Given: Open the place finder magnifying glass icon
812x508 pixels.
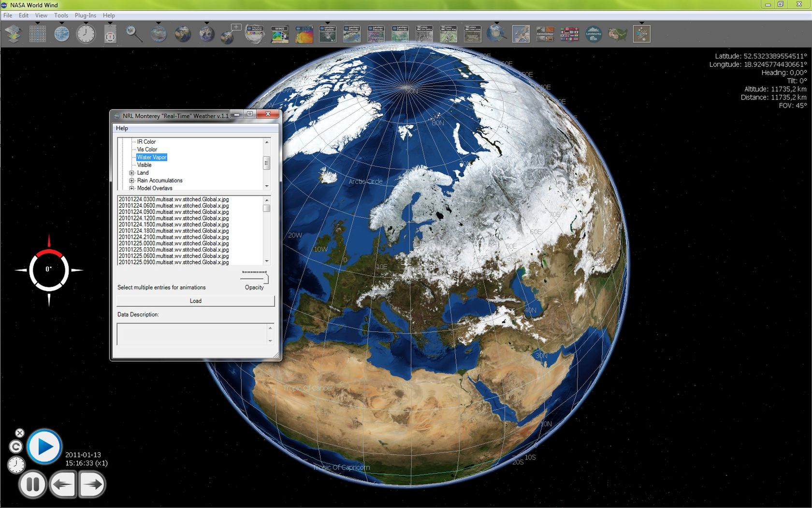Looking at the screenshot, I should pos(134,34).
